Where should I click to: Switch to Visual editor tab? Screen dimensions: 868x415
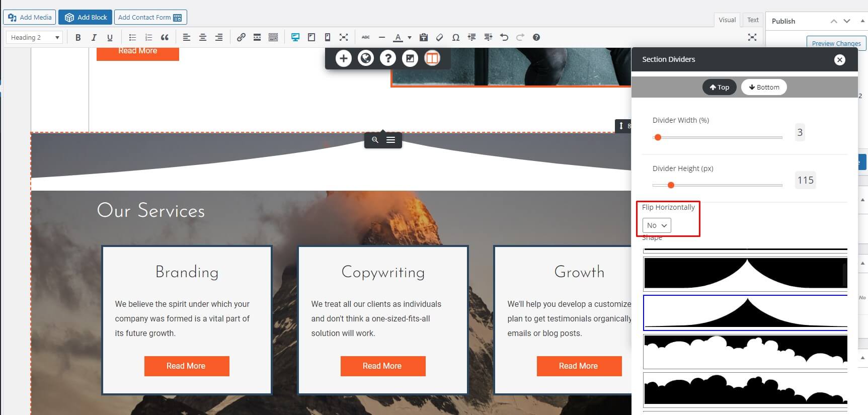click(x=727, y=20)
